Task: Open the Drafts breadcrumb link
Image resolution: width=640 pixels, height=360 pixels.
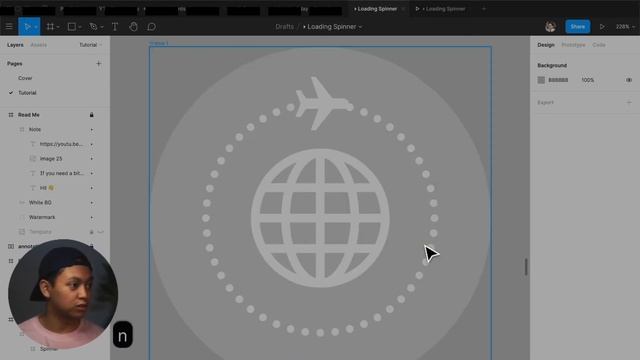Action: click(284, 27)
